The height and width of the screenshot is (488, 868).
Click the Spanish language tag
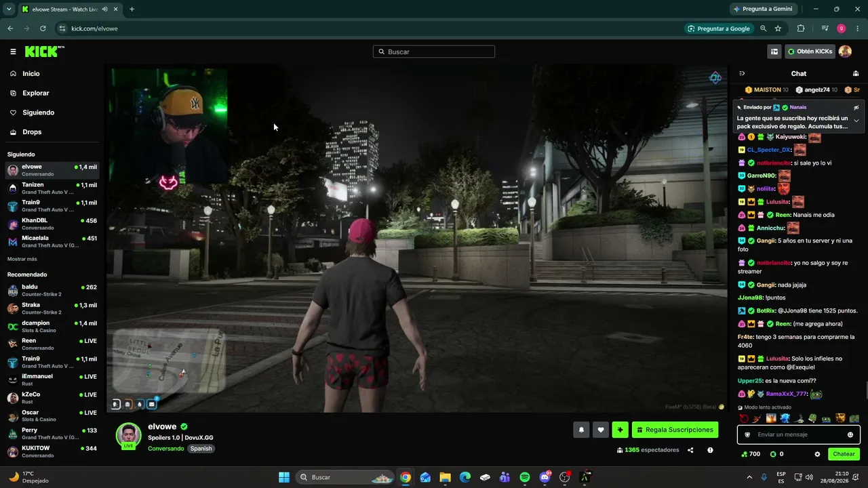201,449
